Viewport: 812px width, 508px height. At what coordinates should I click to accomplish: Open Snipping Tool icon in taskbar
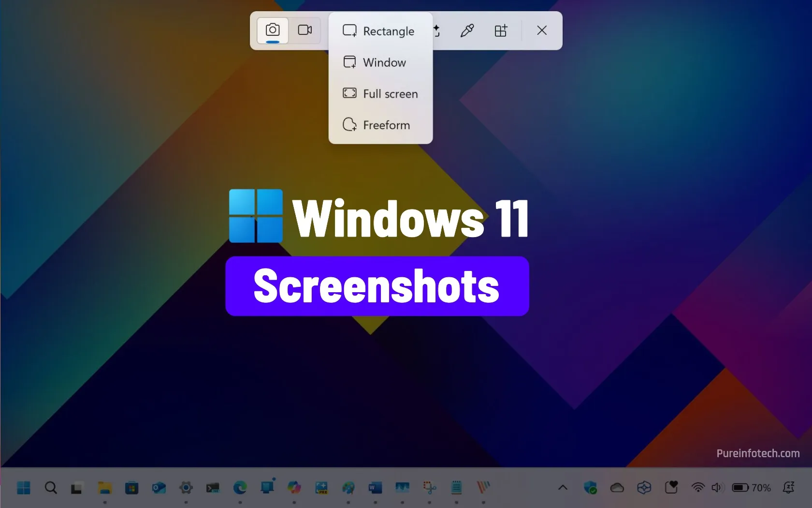pyautogui.click(x=430, y=488)
